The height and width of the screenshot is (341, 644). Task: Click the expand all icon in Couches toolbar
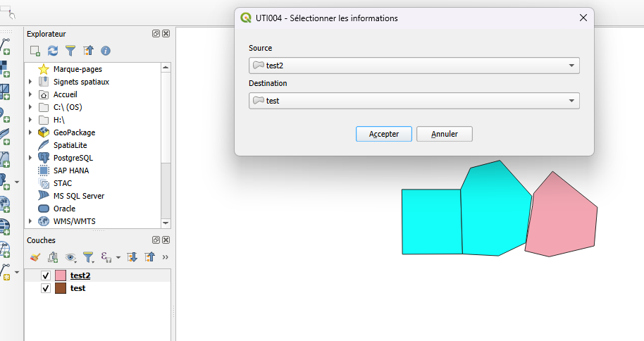[132, 257]
